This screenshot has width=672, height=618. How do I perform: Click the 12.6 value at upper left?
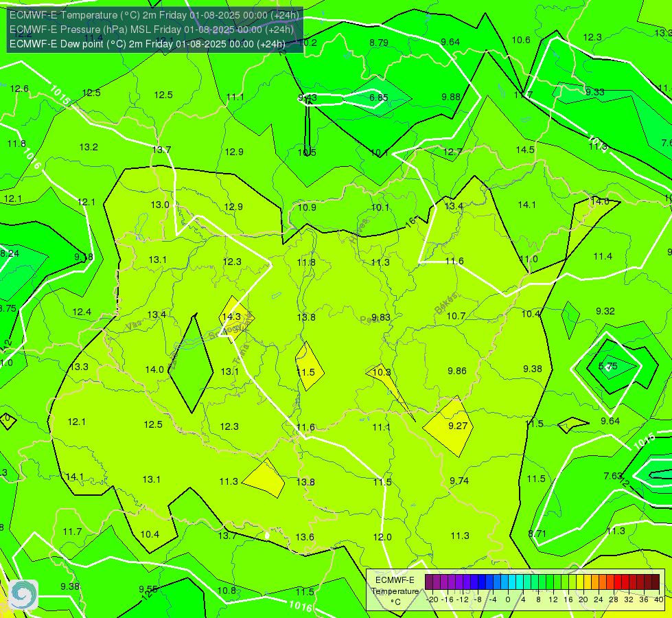pos(19,89)
